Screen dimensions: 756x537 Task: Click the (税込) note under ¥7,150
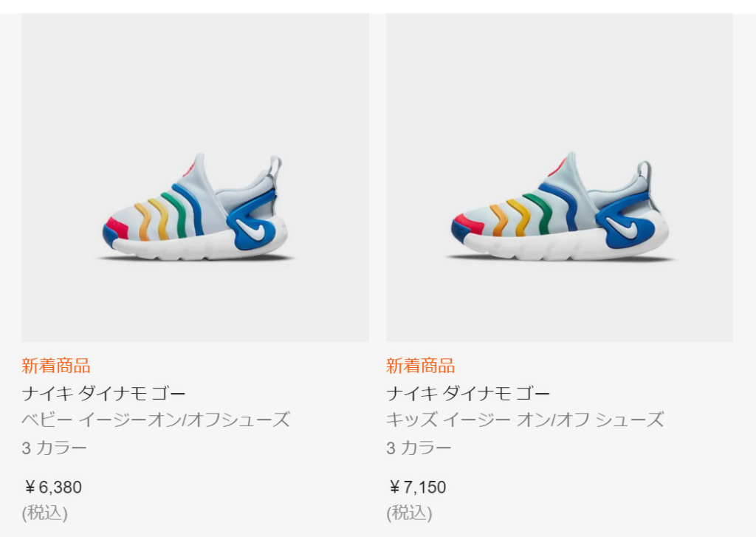[x=410, y=513]
